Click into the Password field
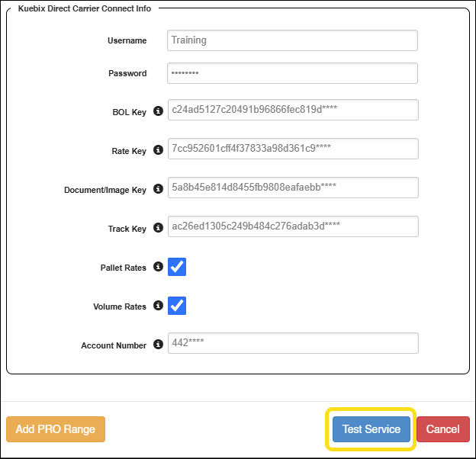Viewport: 476px width, 459px height. tap(292, 73)
